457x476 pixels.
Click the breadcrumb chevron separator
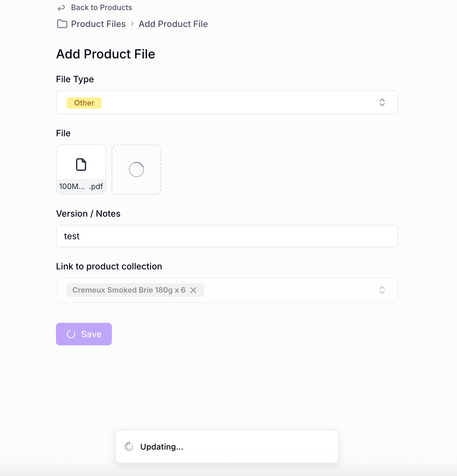pyautogui.click(x=132, y=24)
